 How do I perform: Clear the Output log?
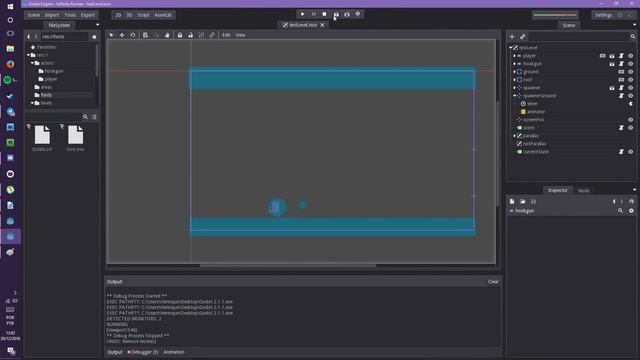(x=493, y=282)
